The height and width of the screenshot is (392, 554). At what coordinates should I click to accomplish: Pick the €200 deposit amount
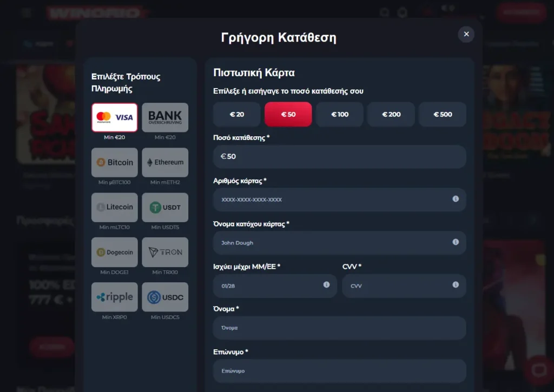click(391, 114)
